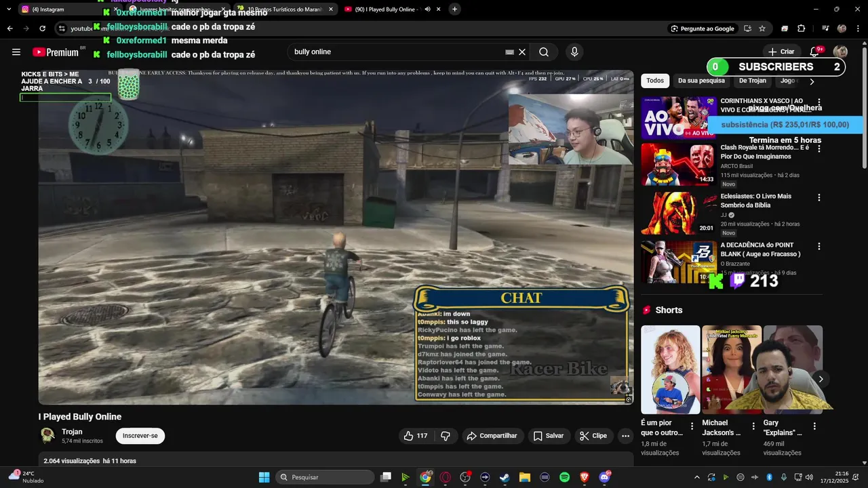
Task: Open the tab search dropdown arrow
Action: (x=9, y=9)
